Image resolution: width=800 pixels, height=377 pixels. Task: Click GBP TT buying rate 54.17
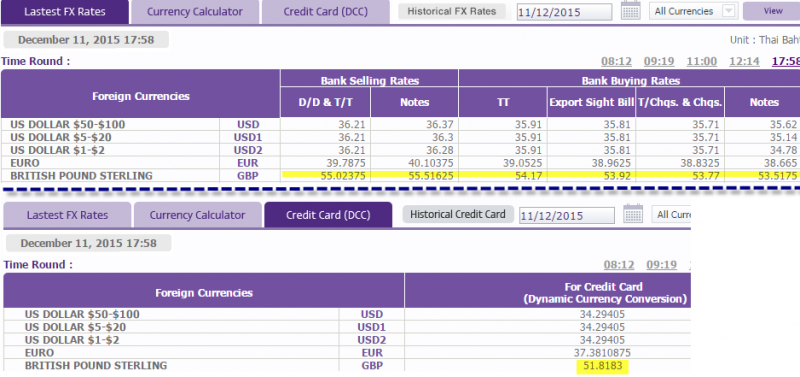pyautogui.click(x=530, y=175)
